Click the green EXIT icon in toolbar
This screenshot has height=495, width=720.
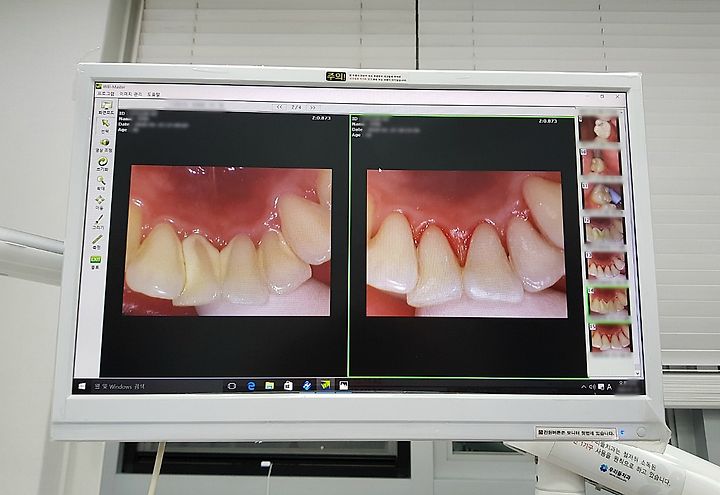coord(95,259)
